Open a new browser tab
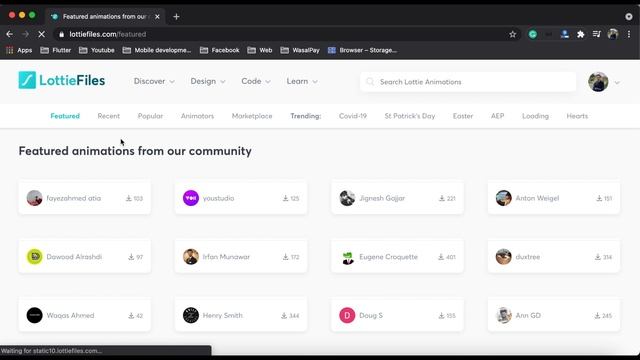This screenshot has width=640, height=360. tap(176, 17)
